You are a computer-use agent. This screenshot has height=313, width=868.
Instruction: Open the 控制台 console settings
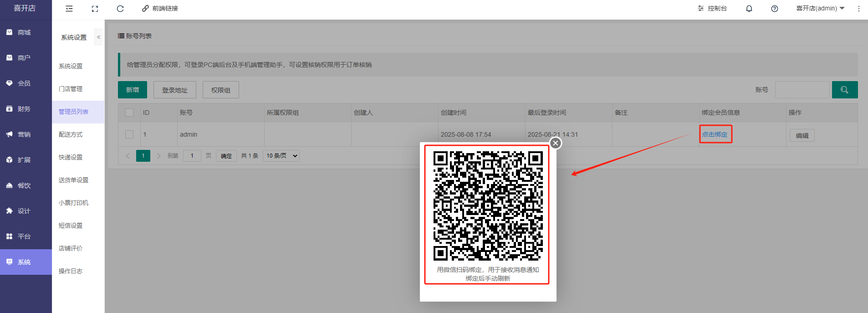712,9
